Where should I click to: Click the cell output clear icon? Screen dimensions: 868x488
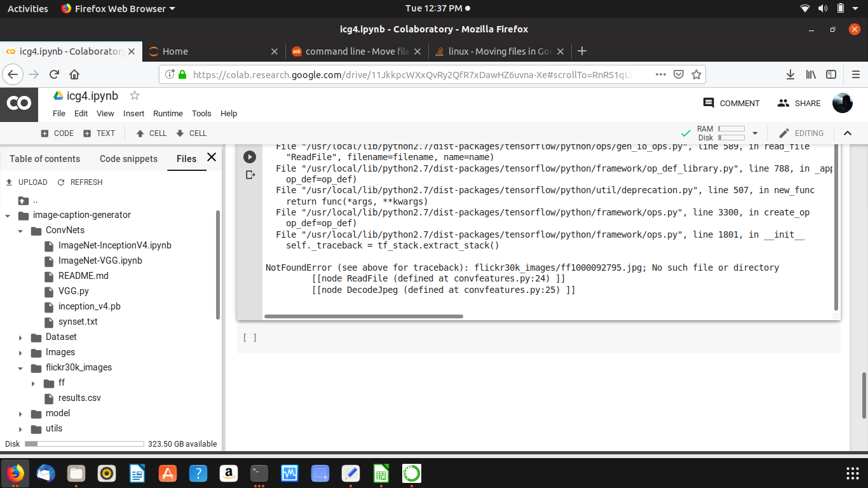click(x=250, y=174)
